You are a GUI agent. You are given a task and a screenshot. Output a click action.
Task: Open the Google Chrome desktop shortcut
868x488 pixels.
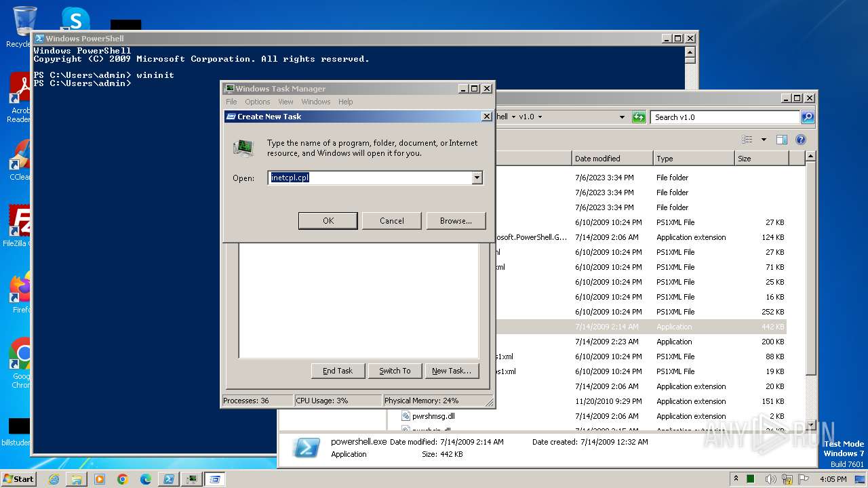[x=20, y=363]
